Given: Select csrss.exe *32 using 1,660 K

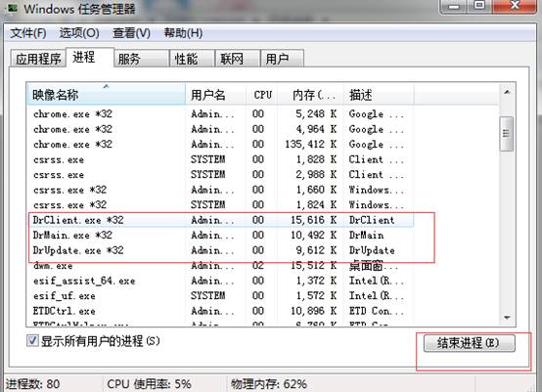Looking at the screenshot, I should (221, 190).
